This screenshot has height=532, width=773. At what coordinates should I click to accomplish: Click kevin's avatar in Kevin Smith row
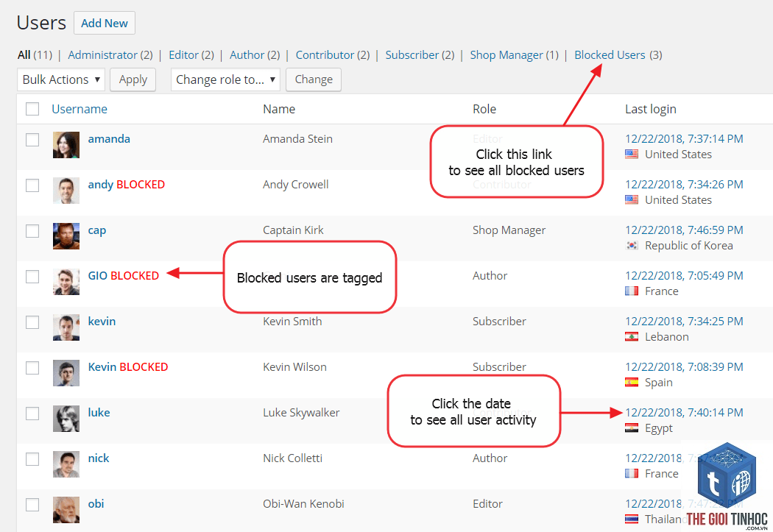tap(66, 327)
